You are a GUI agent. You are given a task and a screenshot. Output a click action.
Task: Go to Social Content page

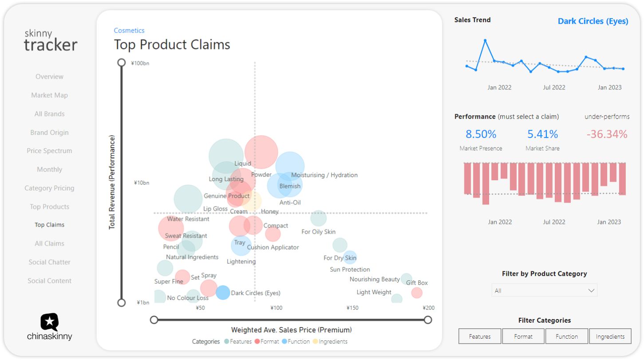coord(49,281)
